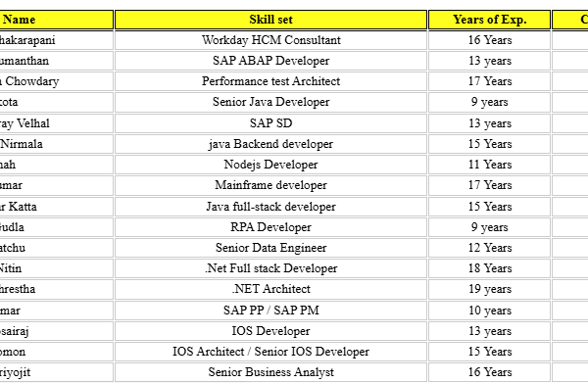Select the Senior Business Analyst cell
Image resolution: width=588 pixels, height=383 pixels.
tap(270, 372)
